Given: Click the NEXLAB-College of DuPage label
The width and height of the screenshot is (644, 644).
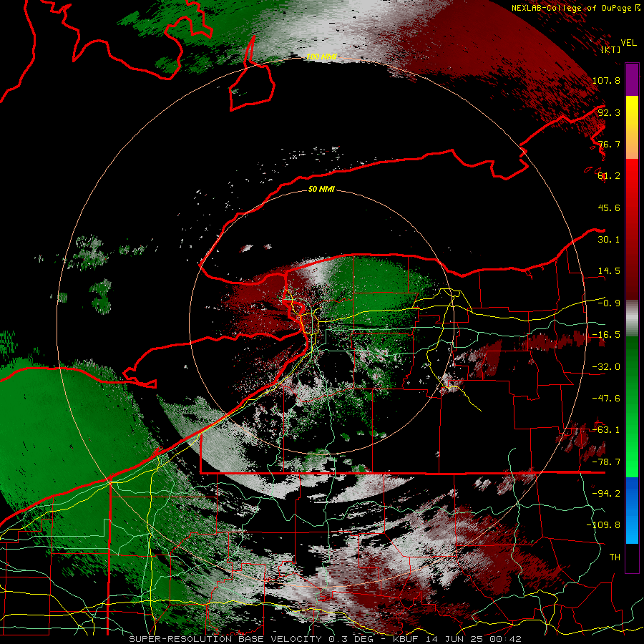Looking at the screenshot, I should [572, 8].
